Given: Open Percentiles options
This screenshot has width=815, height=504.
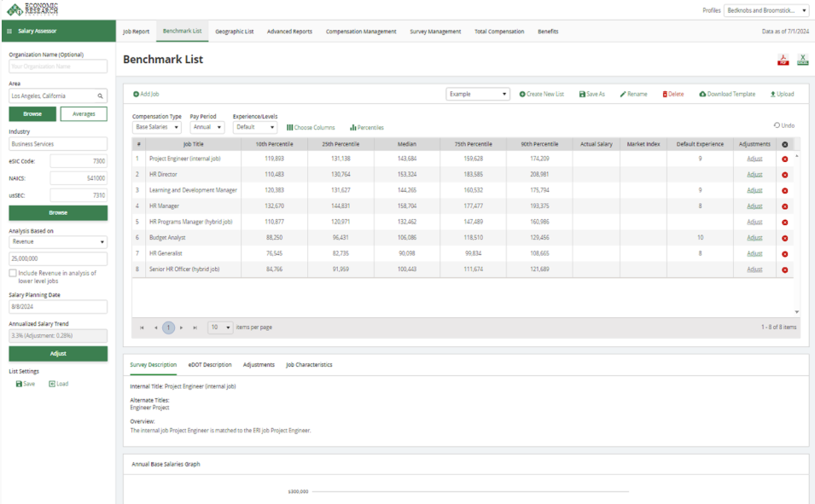Looking at the screenshot, I should click(x=367, y=127).
